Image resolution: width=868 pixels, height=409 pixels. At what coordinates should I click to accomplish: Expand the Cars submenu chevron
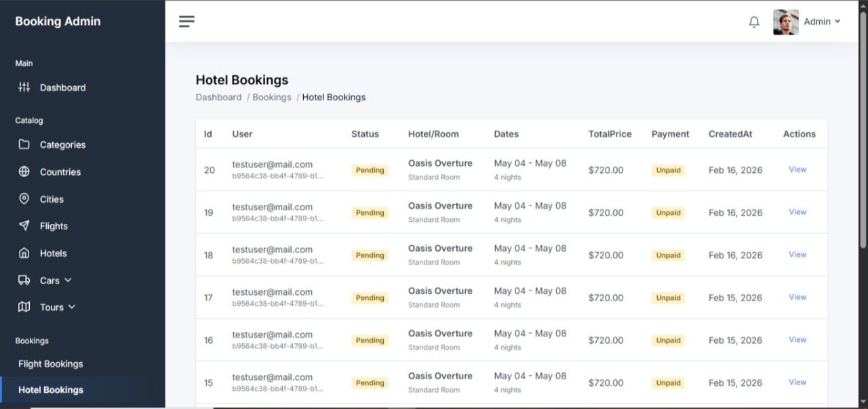tap(68, 280)
